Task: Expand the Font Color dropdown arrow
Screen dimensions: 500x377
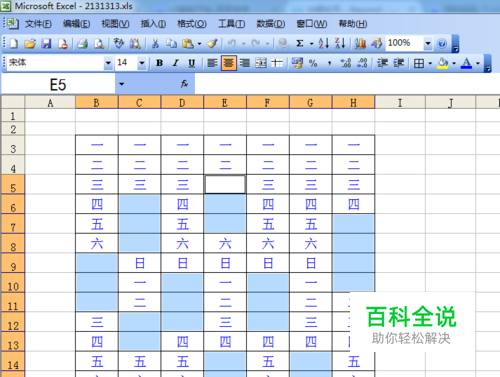Action: point(478,63)
